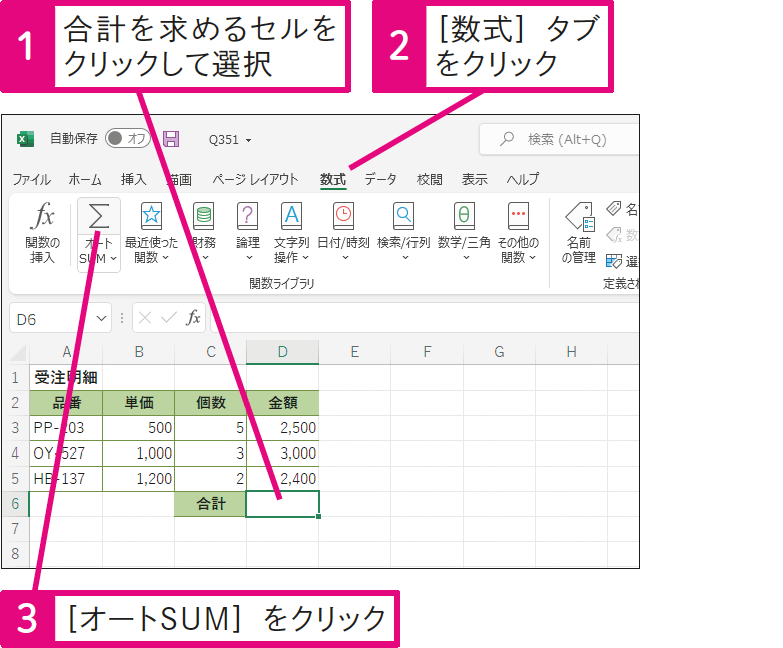
Task: Select the 合計 label cell
Action: (211, 504)
